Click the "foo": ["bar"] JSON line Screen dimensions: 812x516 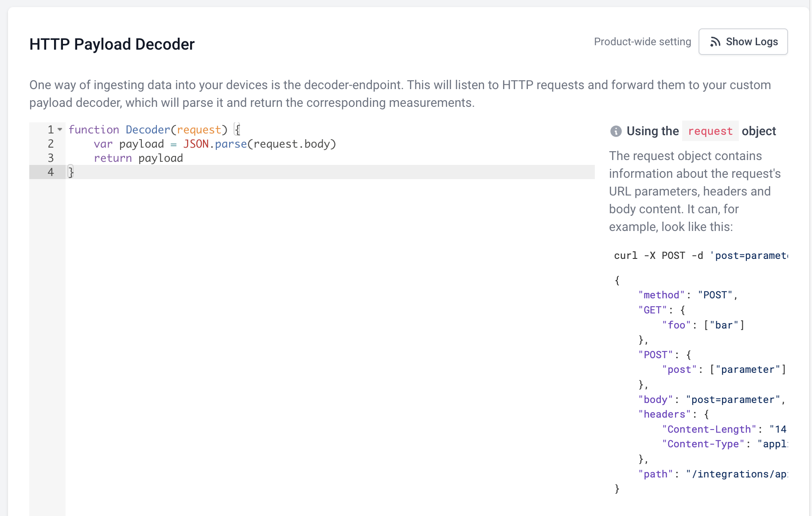pyautogui.click(x=703, y=325)
